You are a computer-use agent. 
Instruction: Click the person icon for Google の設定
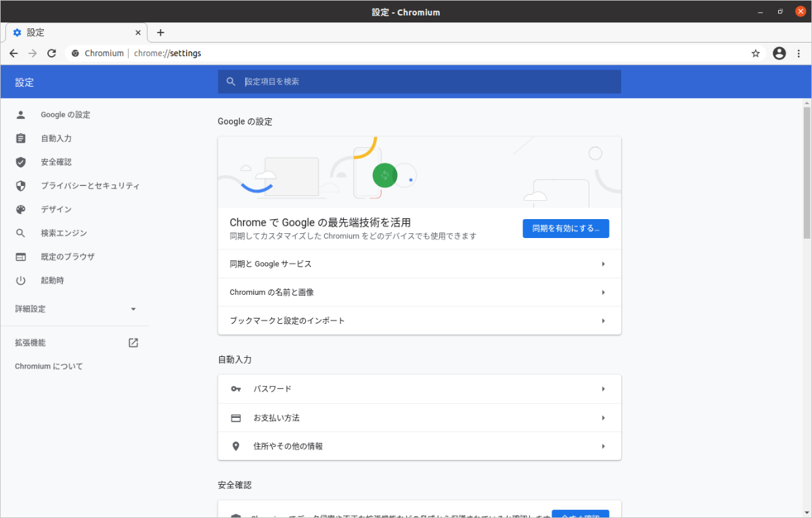[x=20, y=115]
